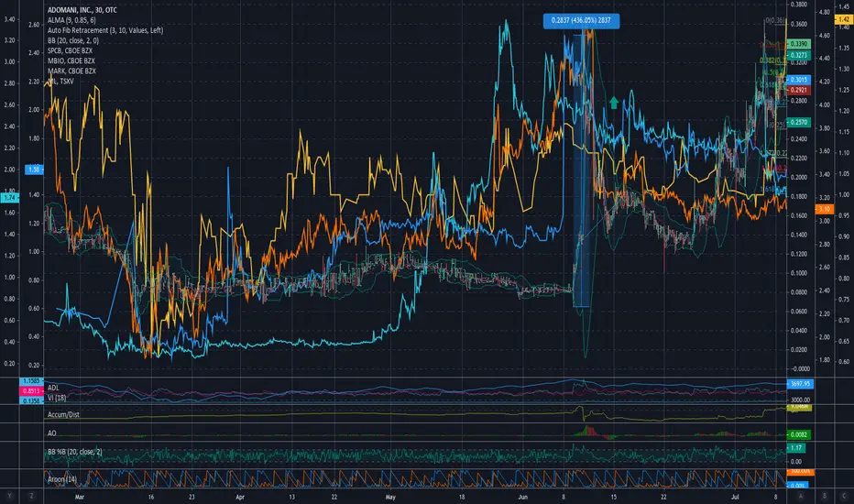Select the A scale button at bottom right

(x=800, y=497)
